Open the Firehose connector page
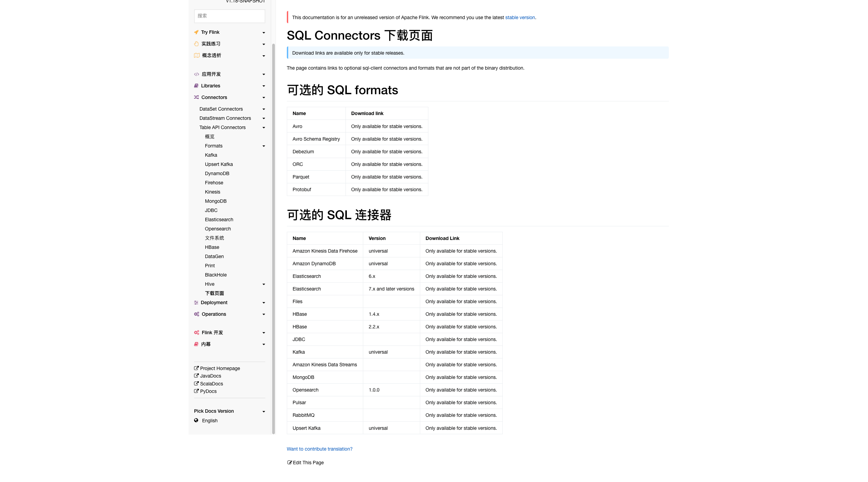 click(214, 183)
